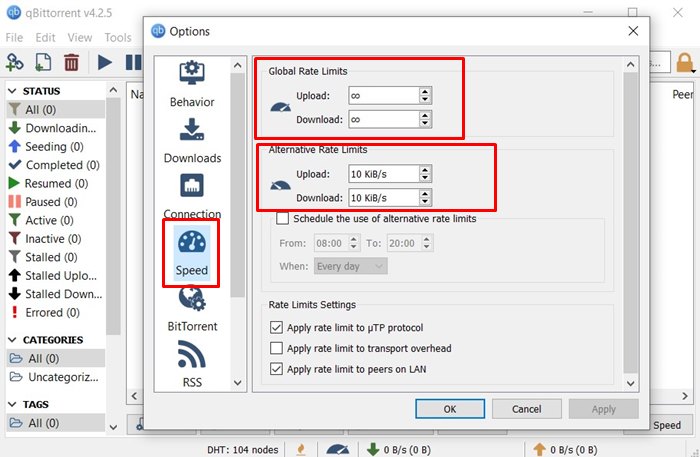This screenshot has width=700, height=457.
Task: Click the pause toolbar icon
Action: [133, 62]
